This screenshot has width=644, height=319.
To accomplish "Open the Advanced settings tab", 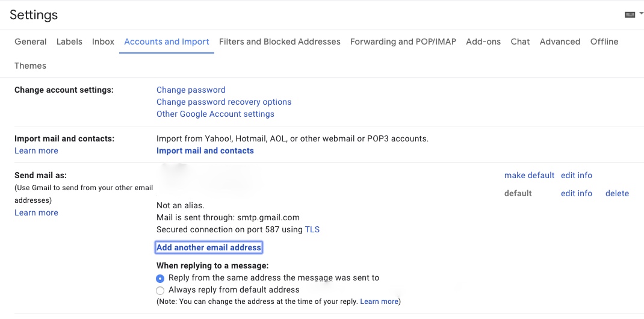I will click(560, 42).
